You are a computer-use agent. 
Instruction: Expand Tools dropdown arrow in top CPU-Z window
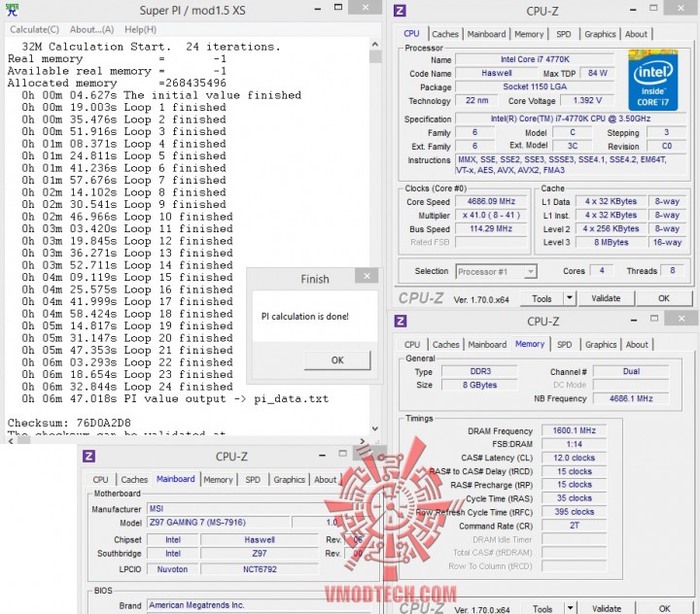pyautogui.click(x=570, y=298)
